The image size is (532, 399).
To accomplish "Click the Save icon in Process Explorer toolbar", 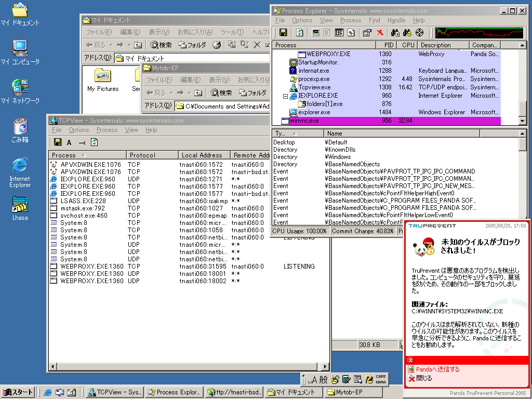I will pos(284,33).
